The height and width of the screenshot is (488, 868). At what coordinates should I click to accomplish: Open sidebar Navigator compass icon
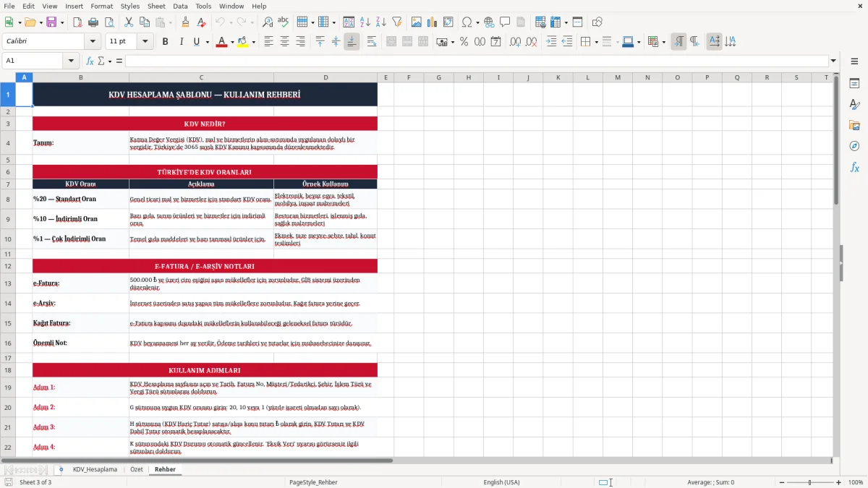pyautogui.click(x=854, y=146)
